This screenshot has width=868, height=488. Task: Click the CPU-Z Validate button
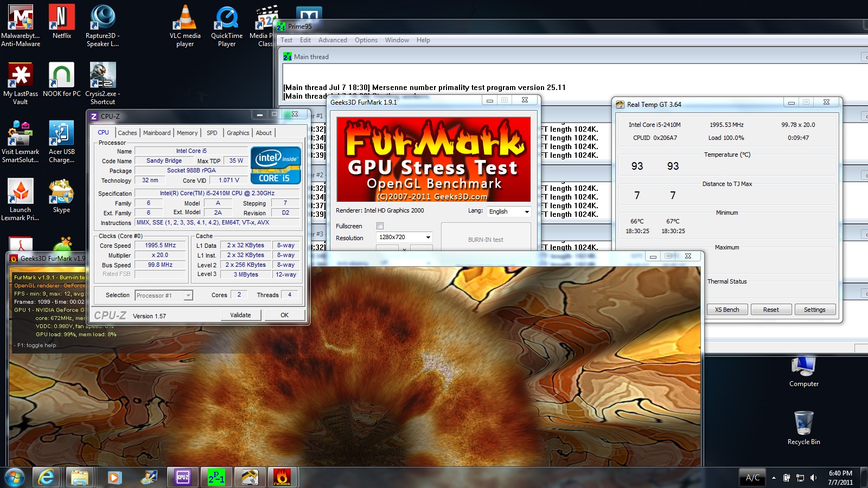click(x=241, y=315)
